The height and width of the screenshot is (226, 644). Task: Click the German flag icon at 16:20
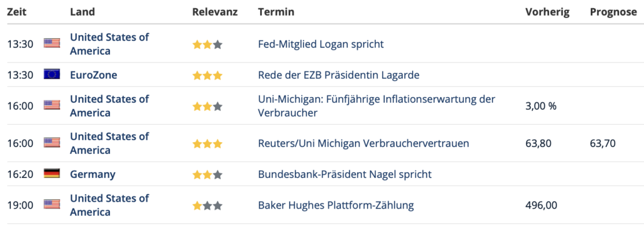click(x=52, y=173)
